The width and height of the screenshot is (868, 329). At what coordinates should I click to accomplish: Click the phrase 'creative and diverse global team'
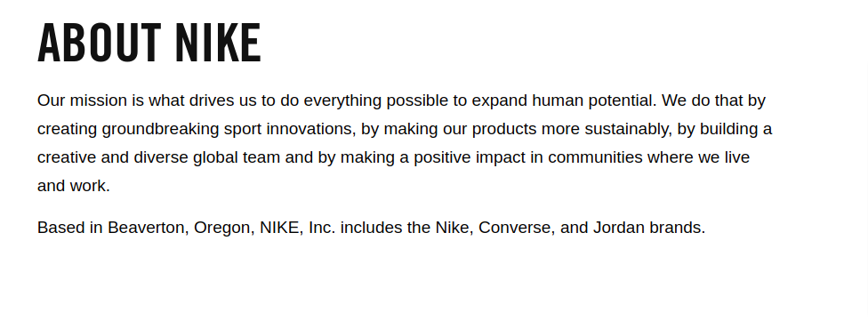coord(158,157)
